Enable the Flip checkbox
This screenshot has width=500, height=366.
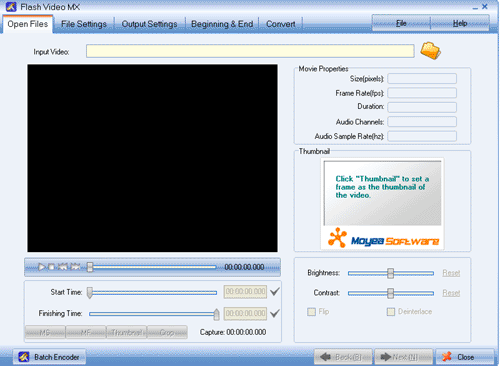coord(311,312)
